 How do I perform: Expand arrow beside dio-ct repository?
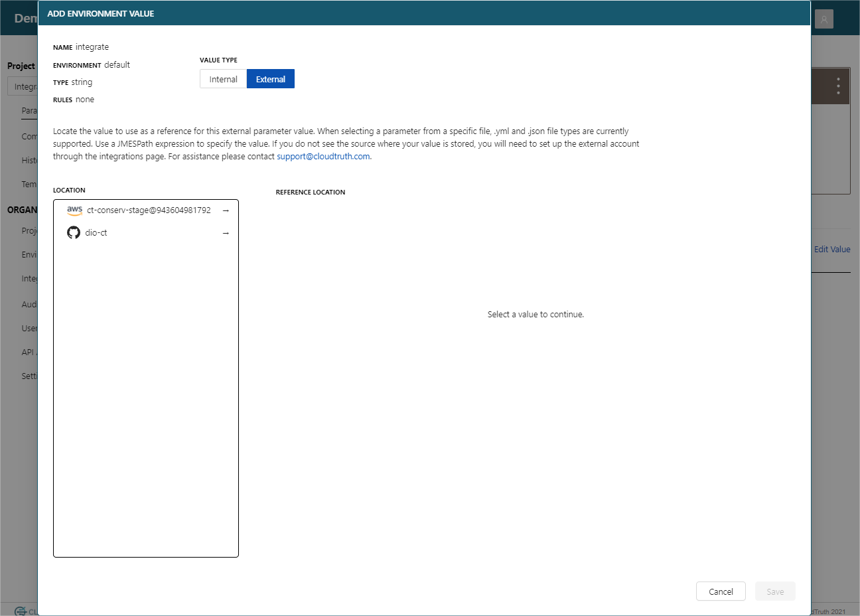pos(226,233)
